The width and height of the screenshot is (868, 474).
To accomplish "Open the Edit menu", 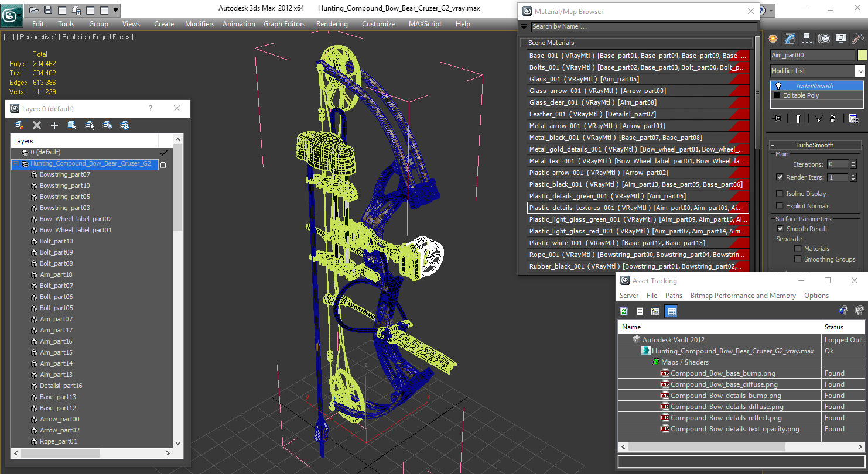I will [38, 24].
